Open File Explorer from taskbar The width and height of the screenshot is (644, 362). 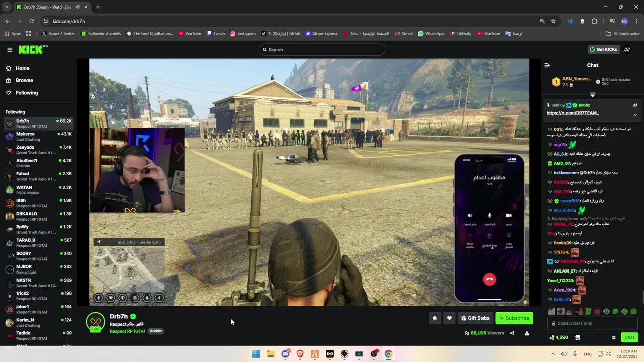(270, 354)
